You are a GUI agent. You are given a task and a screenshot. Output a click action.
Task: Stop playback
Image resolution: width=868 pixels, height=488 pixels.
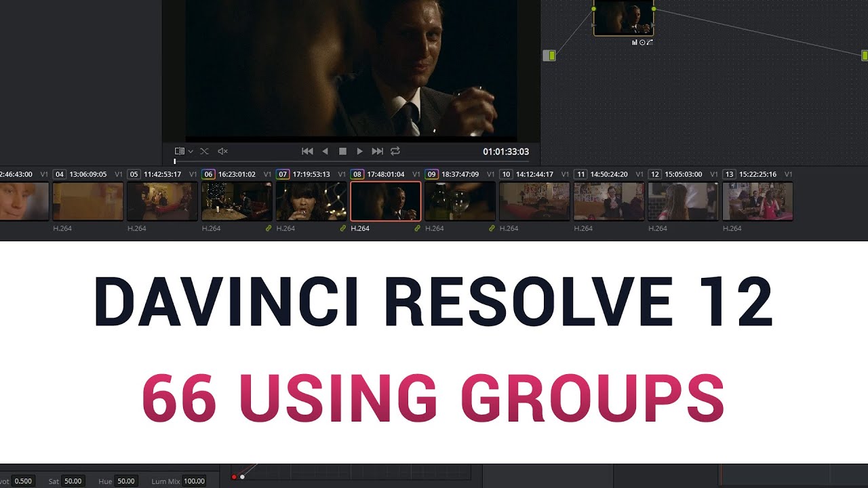(342, 151)
